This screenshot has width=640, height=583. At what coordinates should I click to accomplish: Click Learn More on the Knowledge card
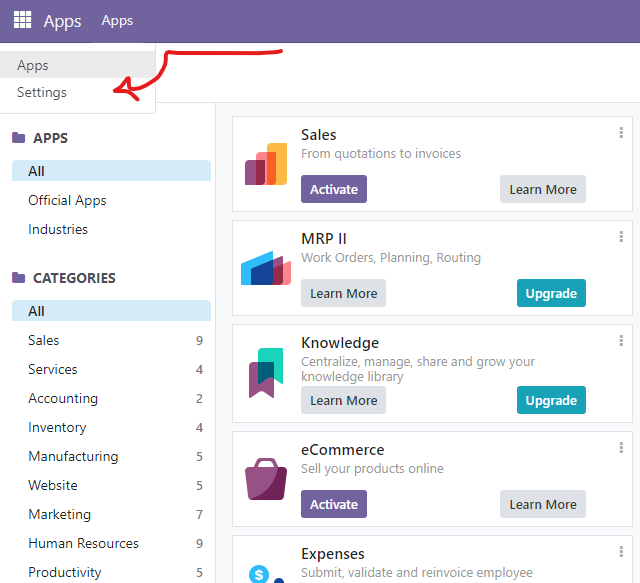click(343, 400)
